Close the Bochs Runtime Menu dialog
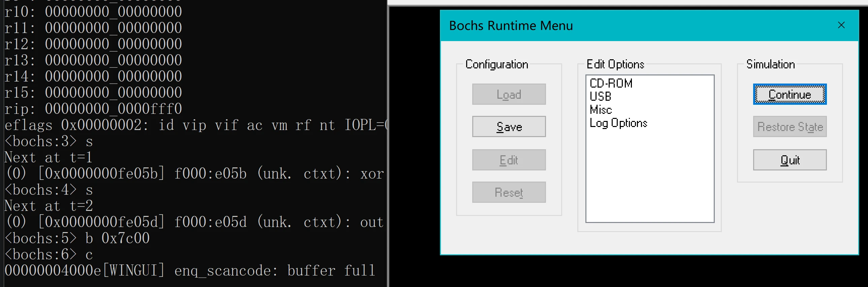Screen dimensions: 868x287 coord(841,25)
